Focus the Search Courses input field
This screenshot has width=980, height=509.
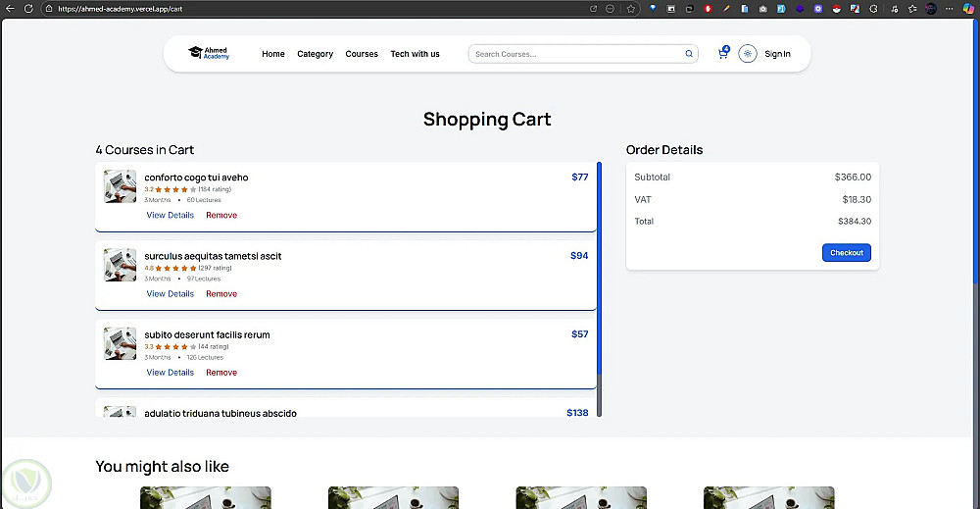(578, 54)
